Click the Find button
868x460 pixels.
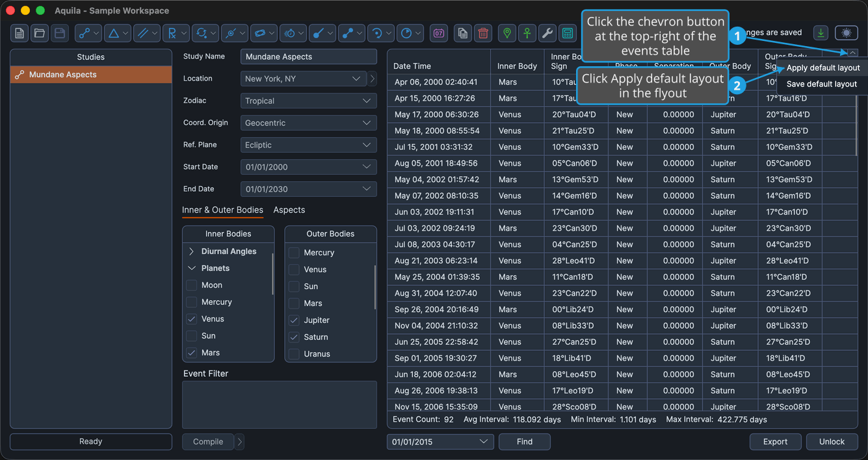tap(525, 442)
